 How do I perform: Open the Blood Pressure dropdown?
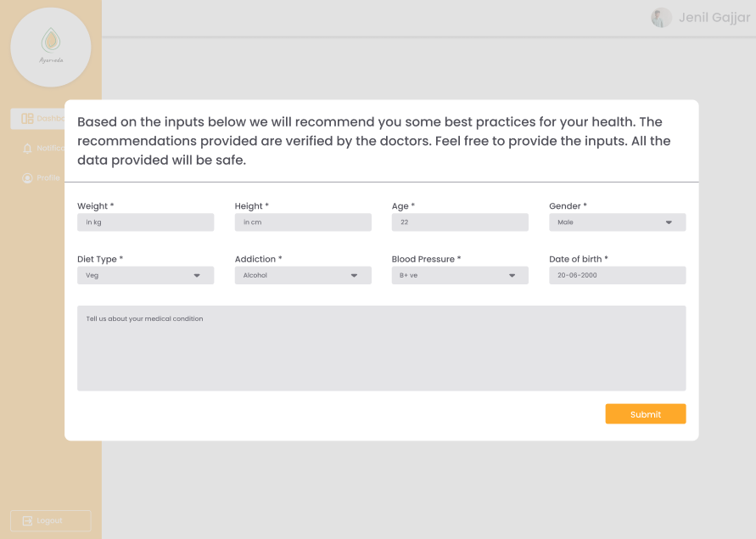[460, 275]
